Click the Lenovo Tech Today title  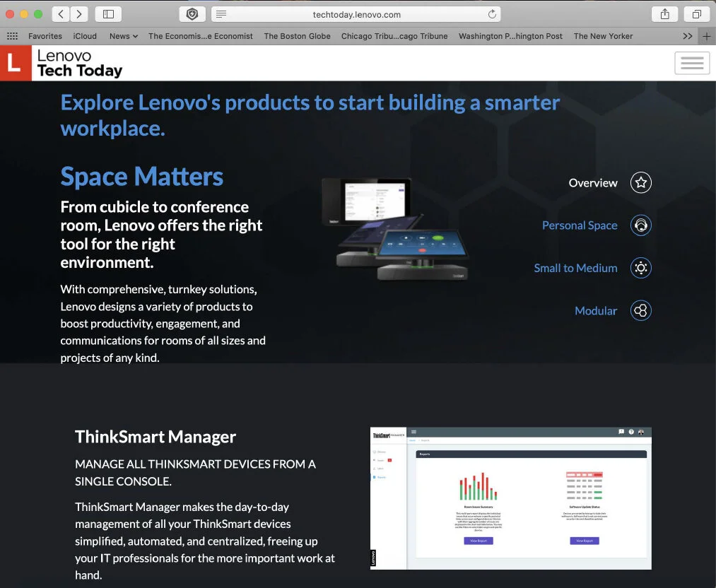pyautogui.click(x=79, y=63)
